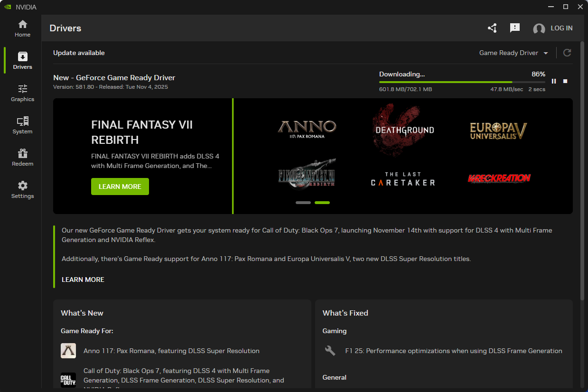This screenshot has height=392, width=588.
Task: Select the first carousel slide indicator
Action: (303, 203)
